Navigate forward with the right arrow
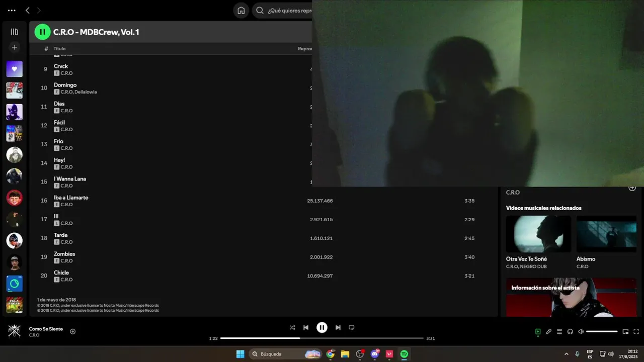This screenshot has width=644, height=362. click(x=39, y=11)
